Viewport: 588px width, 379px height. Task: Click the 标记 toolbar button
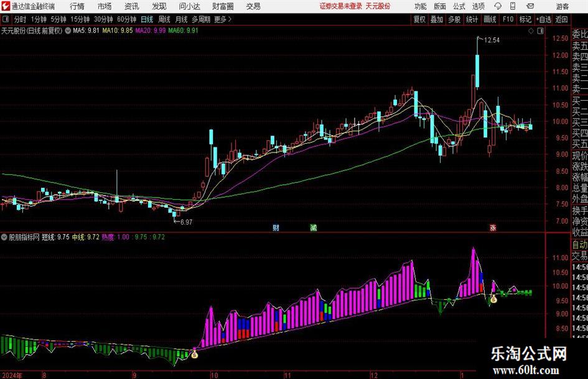click(x=525, y=19)
